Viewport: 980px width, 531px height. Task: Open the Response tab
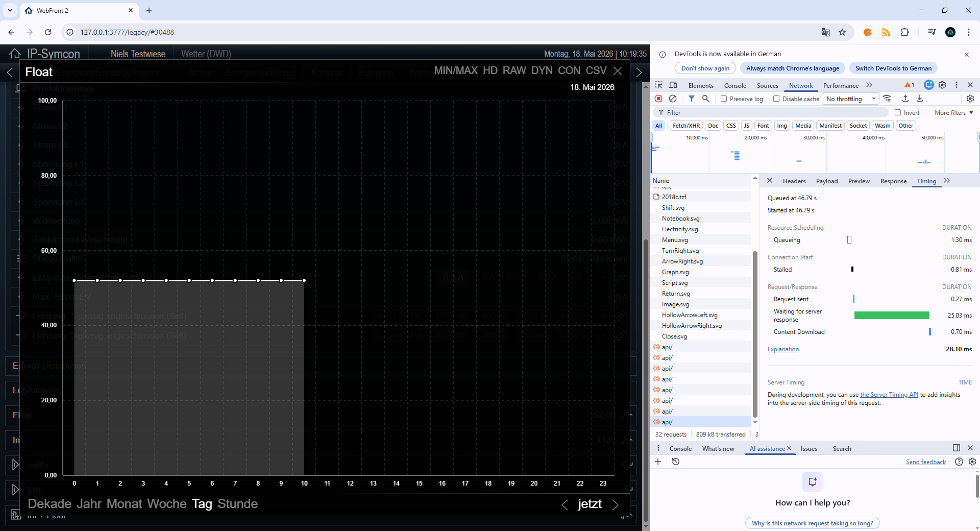pos(893,181)
